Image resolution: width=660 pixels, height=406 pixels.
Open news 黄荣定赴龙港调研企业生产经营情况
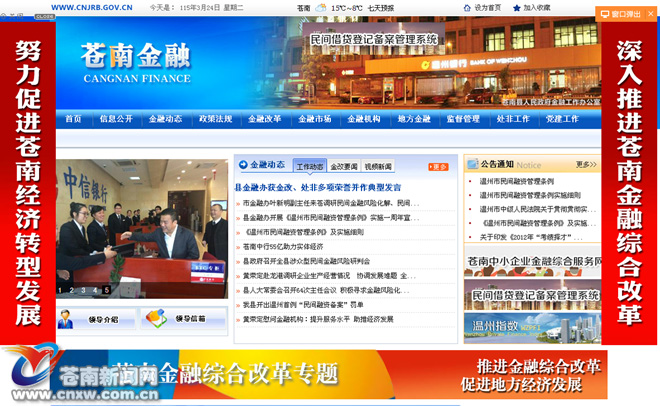[329, 276]
